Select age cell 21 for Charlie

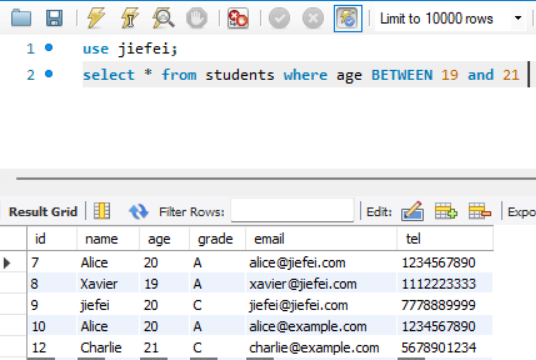click(164, 348)
